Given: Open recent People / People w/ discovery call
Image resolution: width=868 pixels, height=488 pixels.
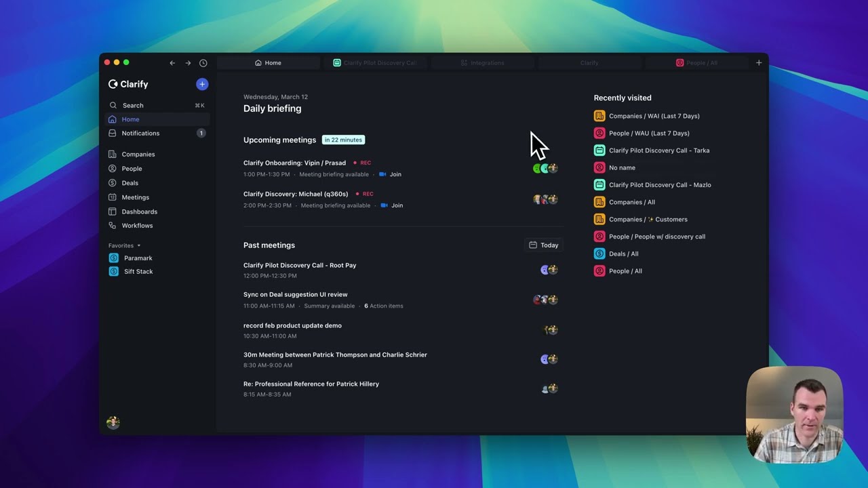Looking at the screenshot, I should pos(650,237).
